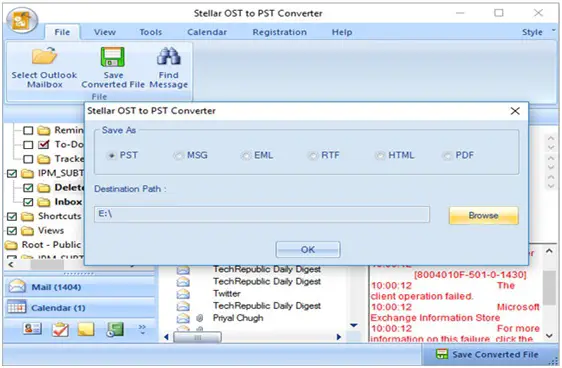This screenshot has width=562, height=368.
Task: Click envelope icon beside Twitter message
Action: pyautogui.click(x=183, y=294)
